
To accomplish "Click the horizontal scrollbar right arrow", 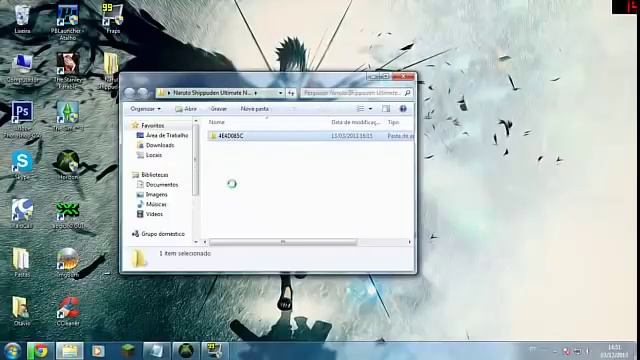I will pos(409,242).
